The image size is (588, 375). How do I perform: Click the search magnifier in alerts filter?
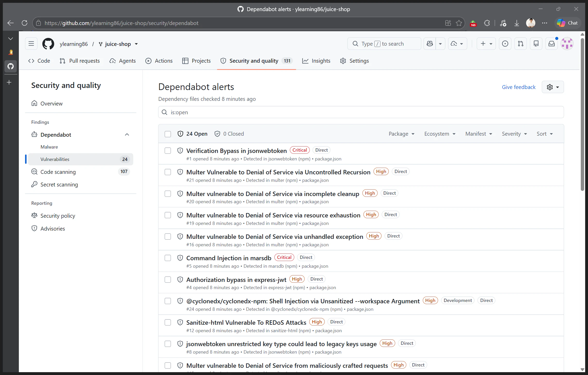164,112
